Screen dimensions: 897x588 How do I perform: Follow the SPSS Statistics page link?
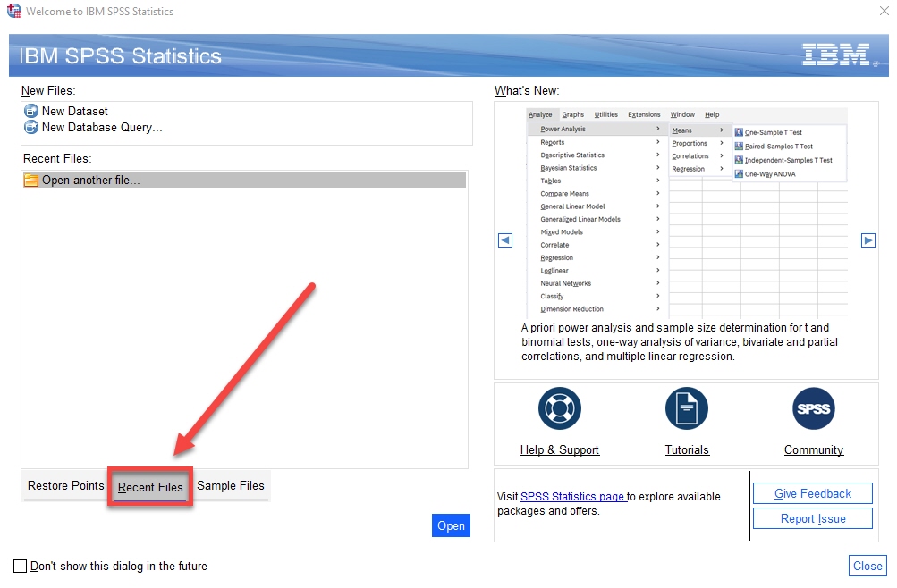point(573,497)
